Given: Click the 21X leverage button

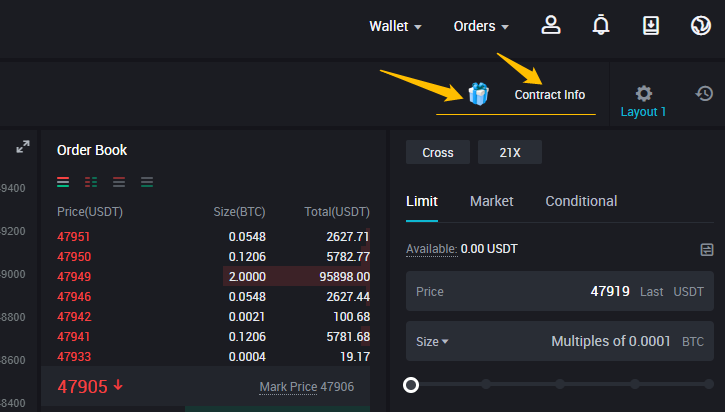Looking at the screenshot, I should [x=510, y=153].
